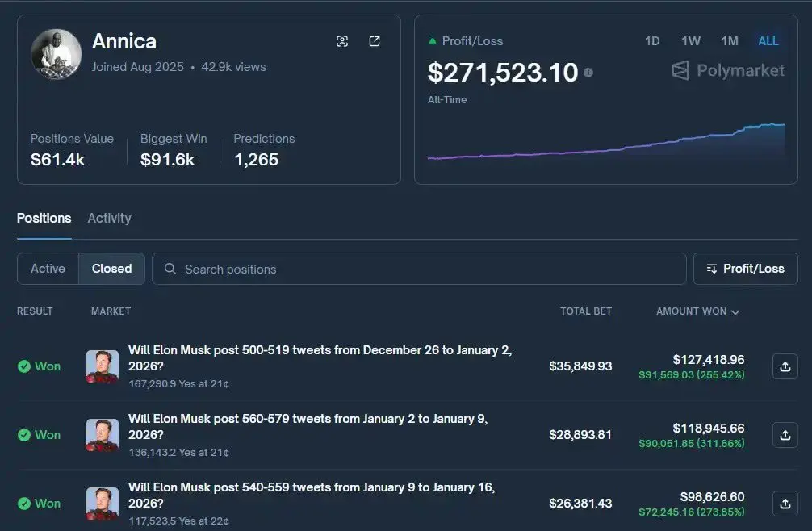
Task: Click the $91,569.03 (255.42%) profit text
Action: (692, 374)
